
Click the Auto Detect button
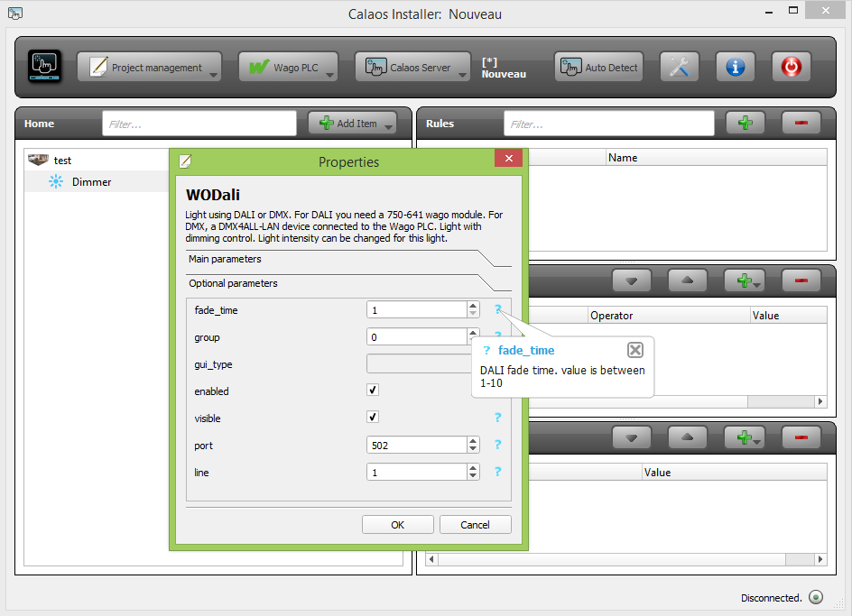coord(598,67)
